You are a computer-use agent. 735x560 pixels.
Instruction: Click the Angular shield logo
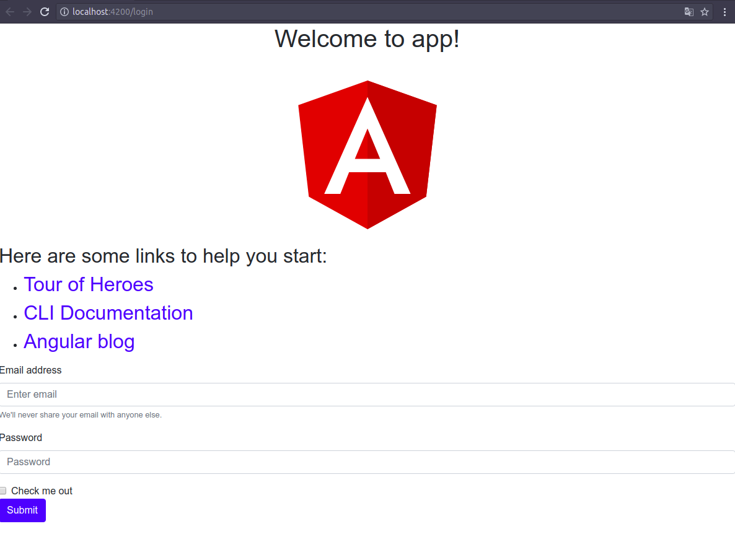tap(367, 154)
